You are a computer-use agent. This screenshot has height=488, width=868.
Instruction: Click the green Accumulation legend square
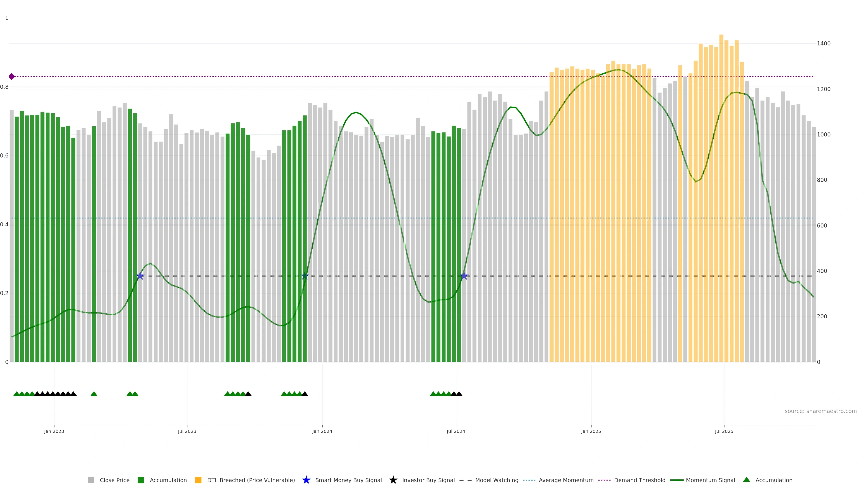[x=141, y=480]
